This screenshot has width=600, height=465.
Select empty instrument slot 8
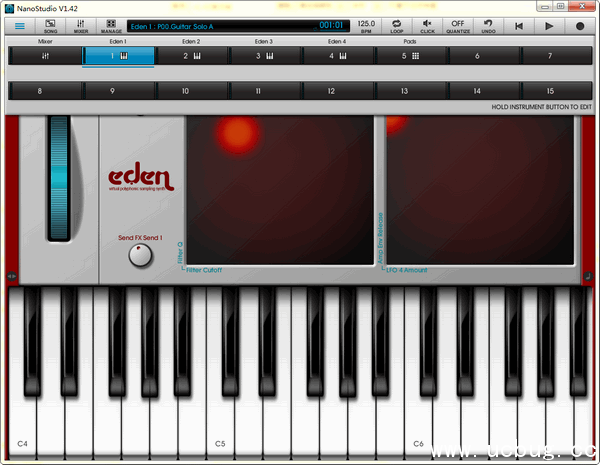[x=40, y=91]
